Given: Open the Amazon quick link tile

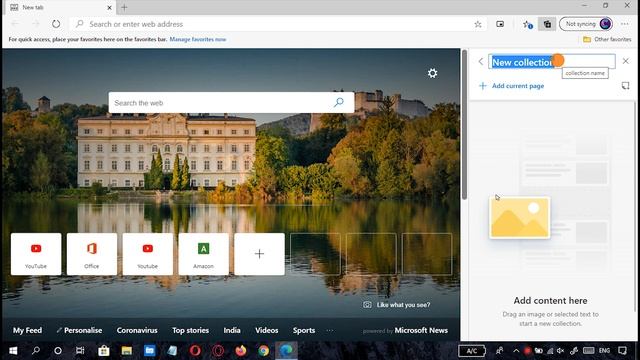Looking at the screenshot, I should (x=203, y=254).
